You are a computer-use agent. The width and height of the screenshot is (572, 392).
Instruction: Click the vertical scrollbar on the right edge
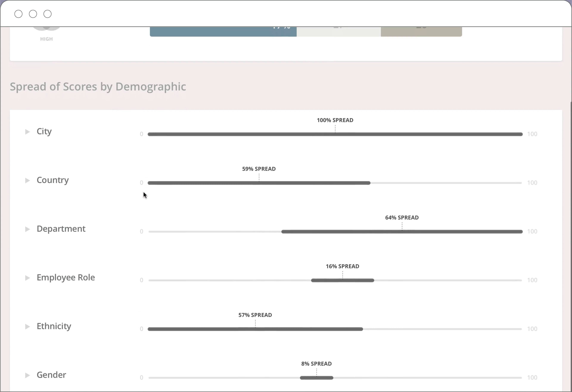571,246
